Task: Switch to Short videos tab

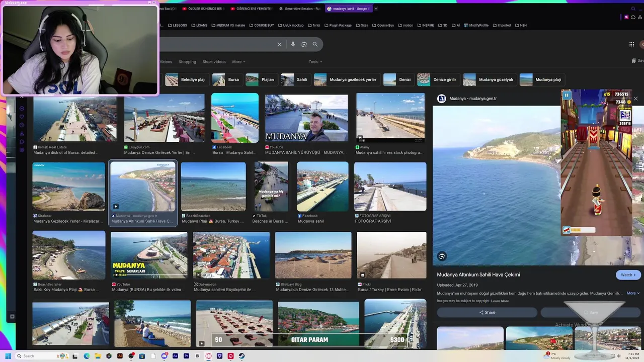Action: point(214,62)
